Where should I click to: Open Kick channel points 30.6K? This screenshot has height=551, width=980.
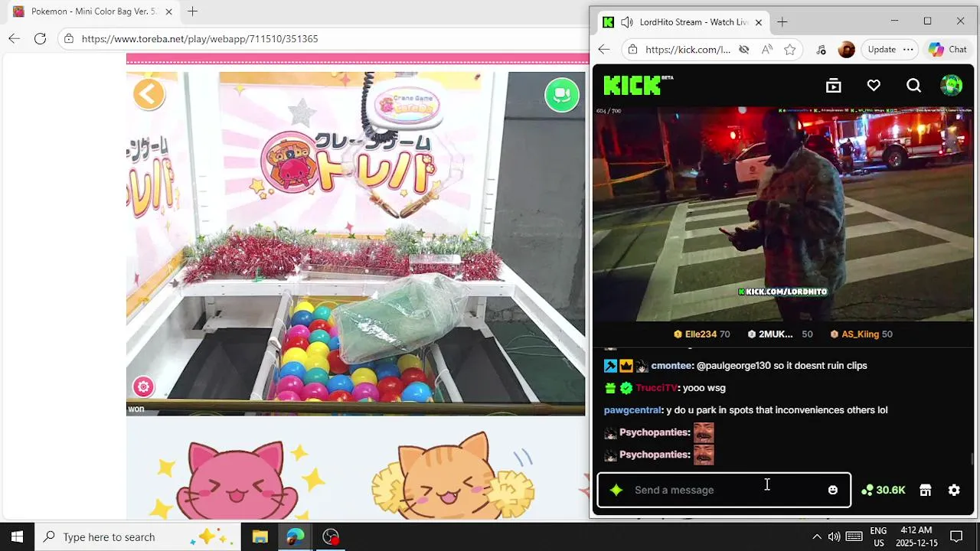(x=883, y=490)
